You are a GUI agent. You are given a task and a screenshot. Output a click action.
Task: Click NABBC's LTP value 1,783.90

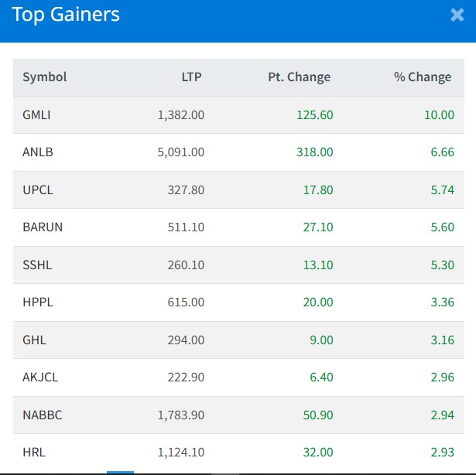pyautogui.click(x=180, y=415)
